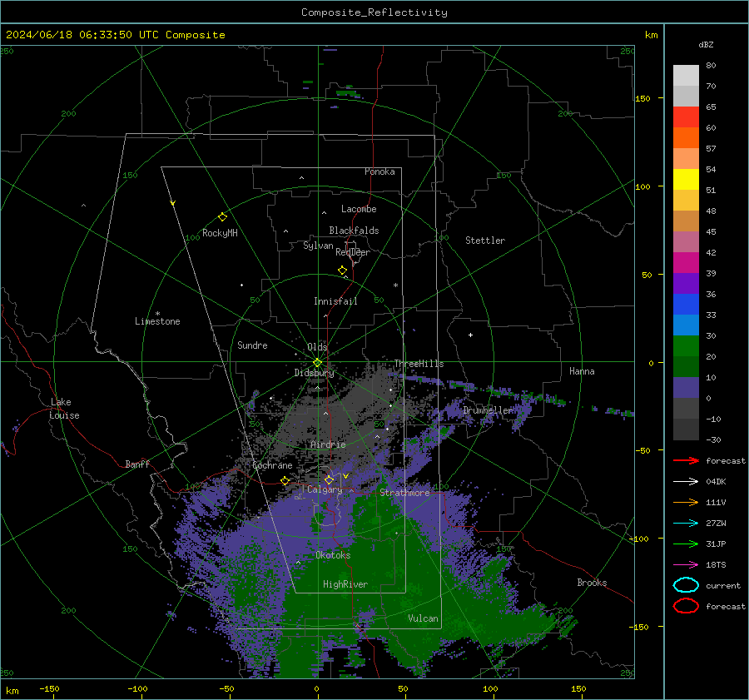Click the Hanna town label
This screenshot has width=749, height=700.
pos(582,371)
